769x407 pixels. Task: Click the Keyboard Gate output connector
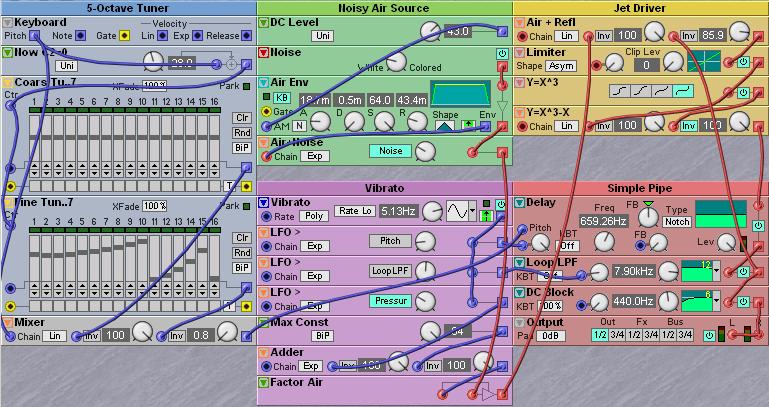tap(125, 35)
